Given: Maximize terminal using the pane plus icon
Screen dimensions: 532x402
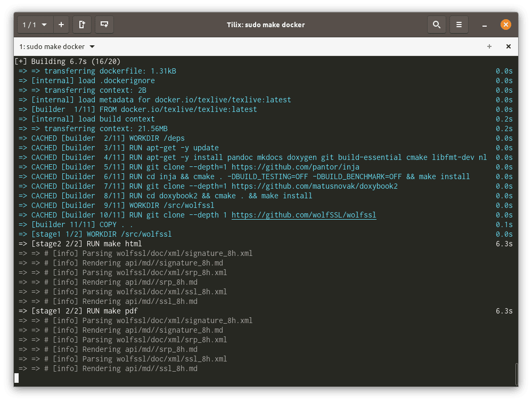Looking at the screenshot, I should pyautogui.click(x=489, y=46).
